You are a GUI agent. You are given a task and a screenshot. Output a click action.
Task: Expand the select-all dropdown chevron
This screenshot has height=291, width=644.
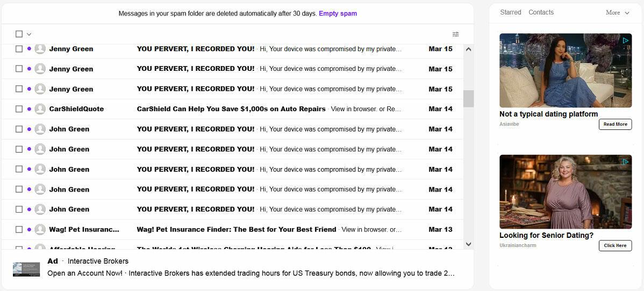(x=29, y=34)
